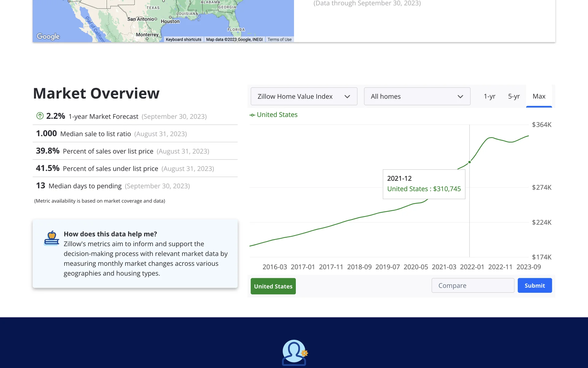Screen dimensions: 588x368
Task: Click the green United States button
Action: pyautogui.click(x=273, y=286)
